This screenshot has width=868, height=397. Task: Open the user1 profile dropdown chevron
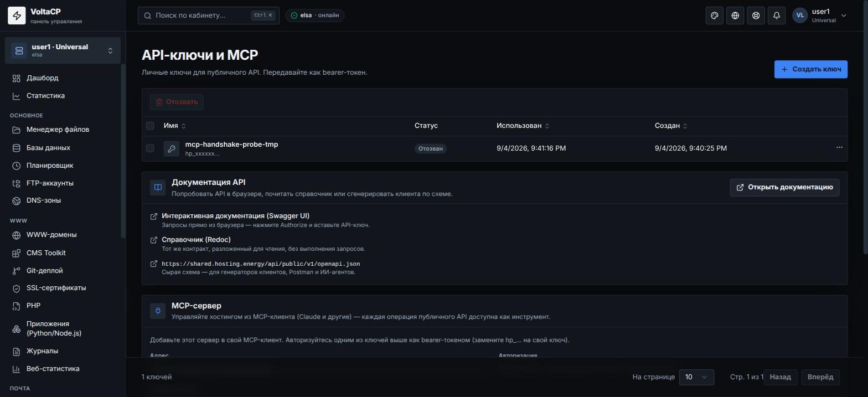click(844, 16)
